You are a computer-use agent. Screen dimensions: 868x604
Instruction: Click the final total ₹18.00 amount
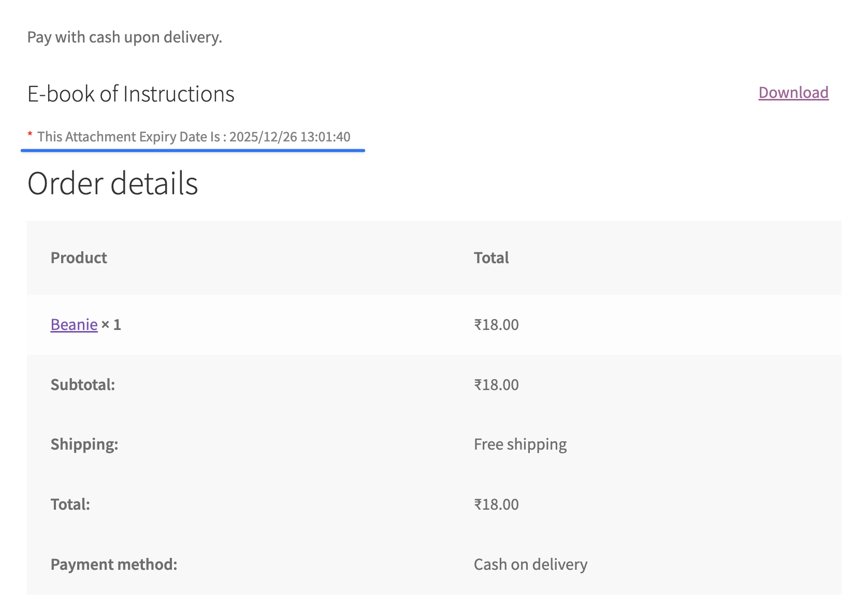pos(496,505)
